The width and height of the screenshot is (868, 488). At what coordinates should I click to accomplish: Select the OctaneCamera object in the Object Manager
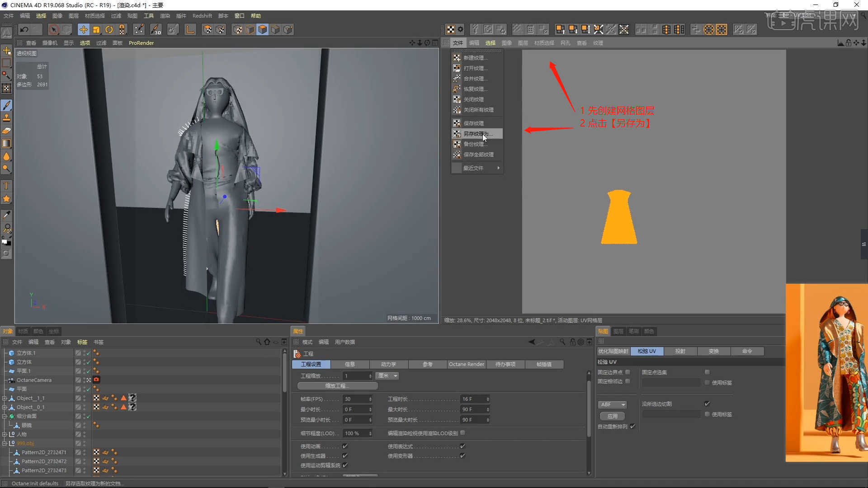tap(35, 380)
